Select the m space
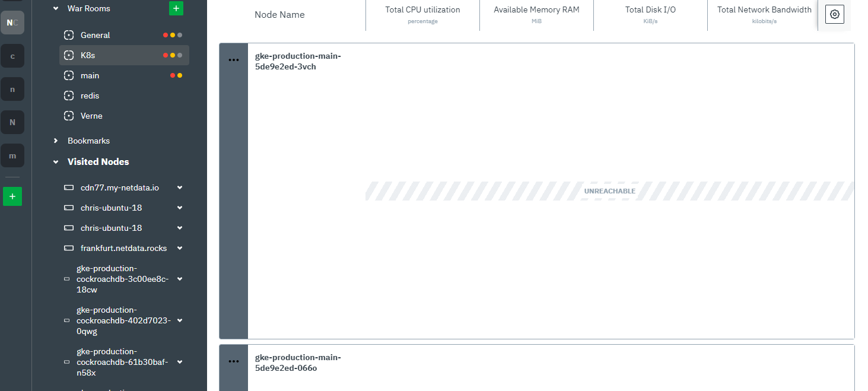 coord(12,155)
